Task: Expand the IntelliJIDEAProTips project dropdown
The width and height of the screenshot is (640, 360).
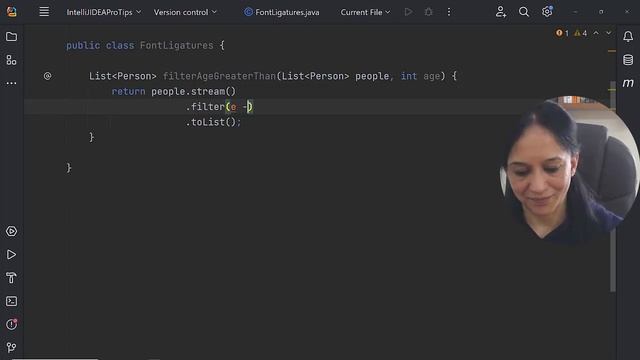Action: coord(104,12)
